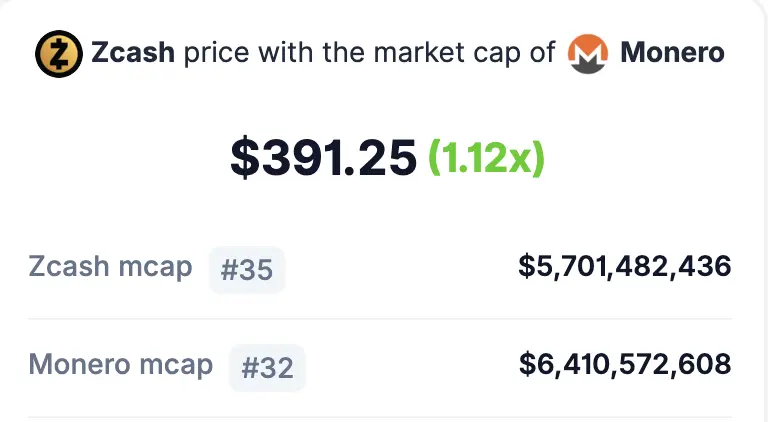Click the divider line below the Monero mcap row

(x=380, y=417)
